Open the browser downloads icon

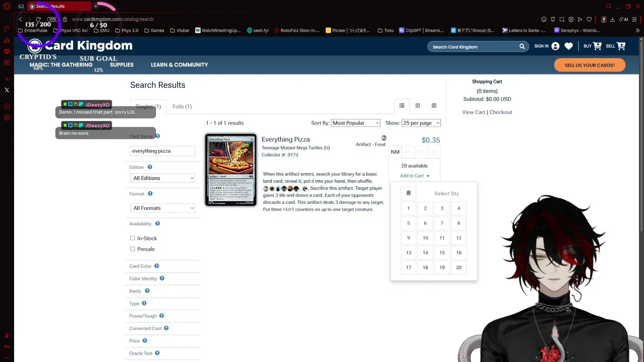612,19
